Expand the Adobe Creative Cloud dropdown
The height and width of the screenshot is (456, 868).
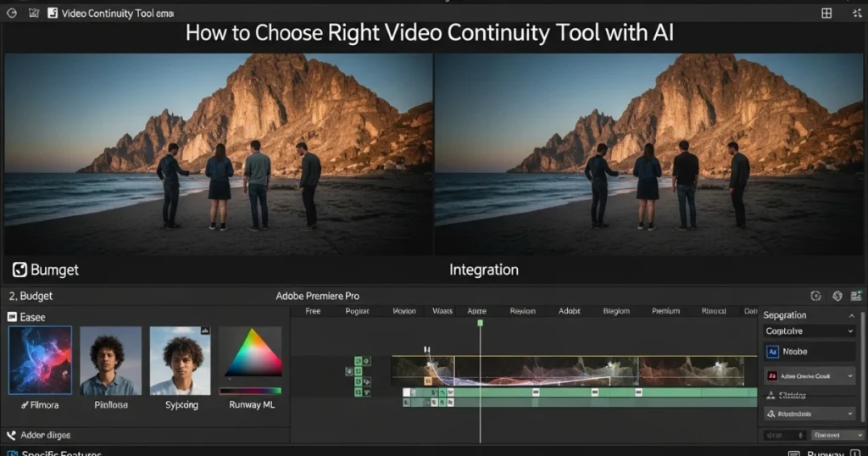pos(810,375)
